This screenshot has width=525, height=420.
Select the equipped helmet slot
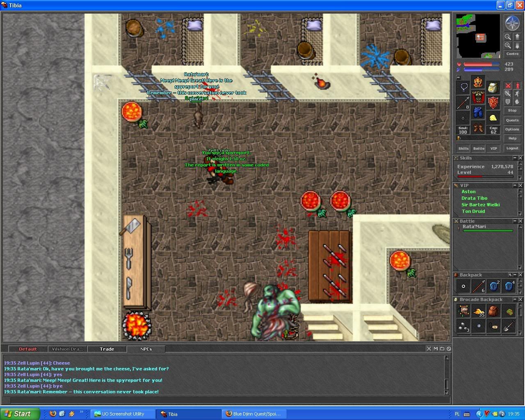[x=478, y=82]
